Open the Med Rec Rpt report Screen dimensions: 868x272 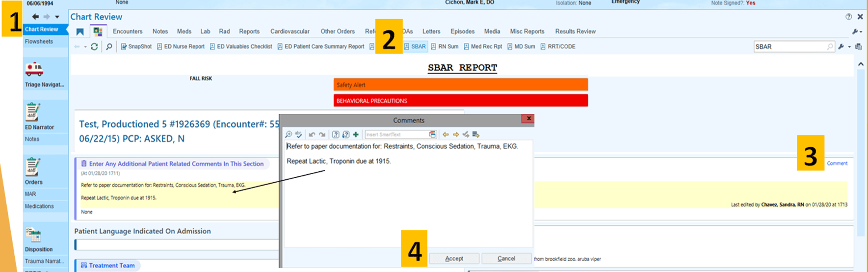pyautogui.click(x=483, y=47)
